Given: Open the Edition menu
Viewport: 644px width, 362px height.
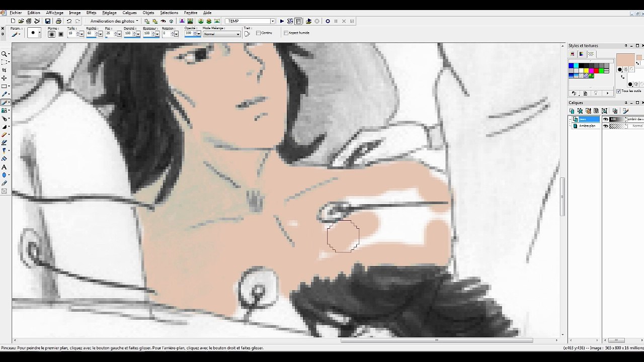Looking at the screenshot, I should [x=34, y=13].
